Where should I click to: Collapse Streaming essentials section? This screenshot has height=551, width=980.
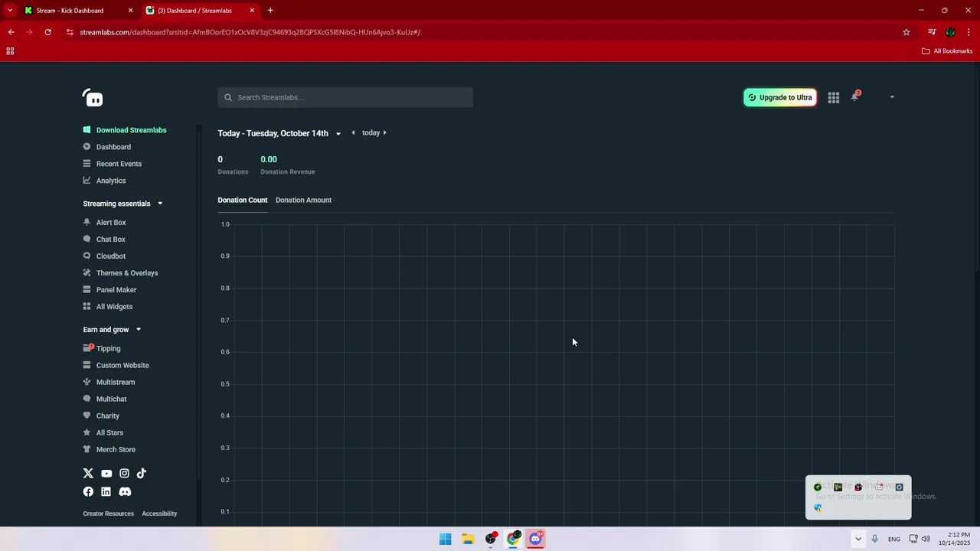(x=160, y=204)
